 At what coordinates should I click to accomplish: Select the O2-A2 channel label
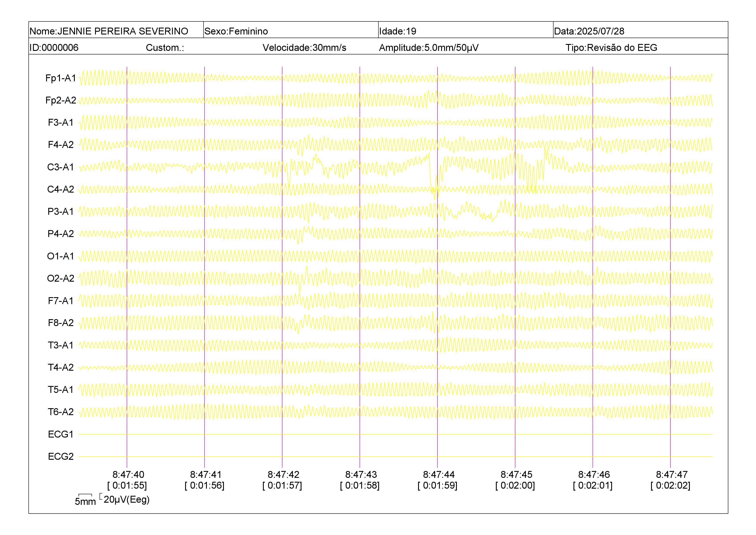61,278
